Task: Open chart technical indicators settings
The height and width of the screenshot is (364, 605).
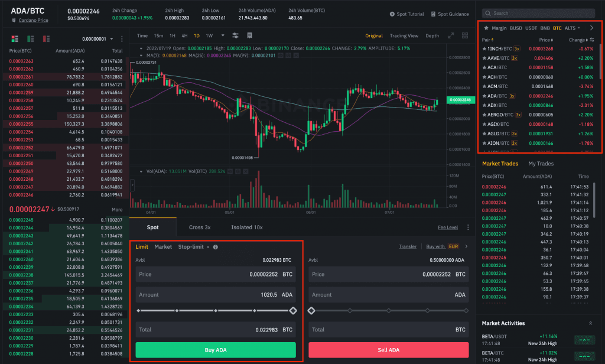Action: pos(236,35)
